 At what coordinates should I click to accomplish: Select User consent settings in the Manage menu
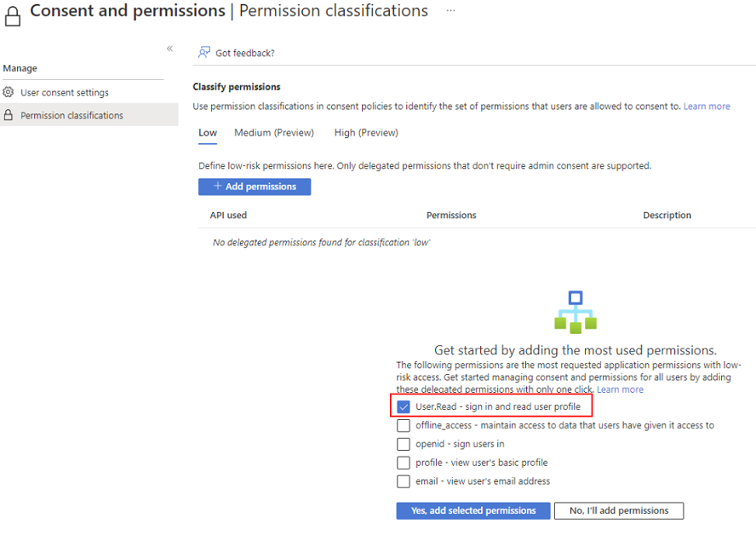65,92
